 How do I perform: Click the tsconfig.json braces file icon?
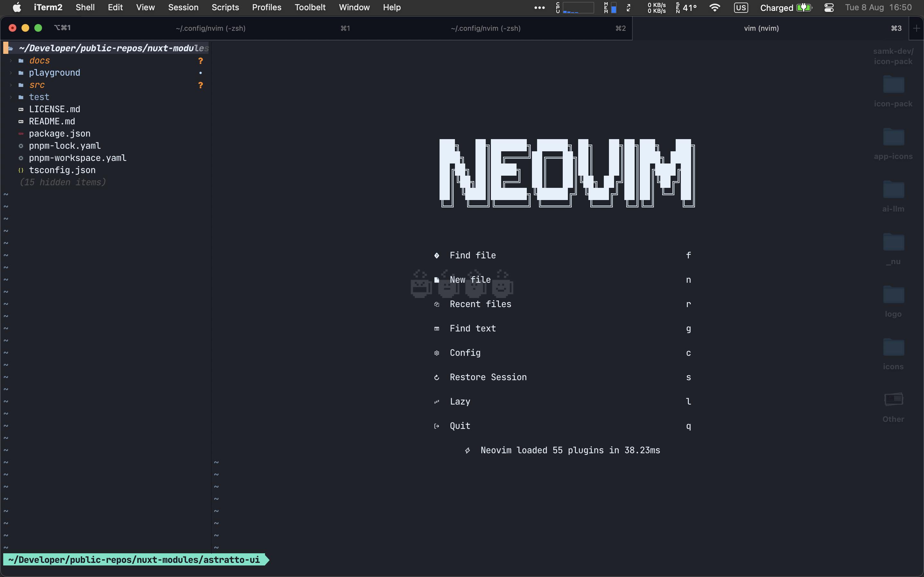(21, 170)
